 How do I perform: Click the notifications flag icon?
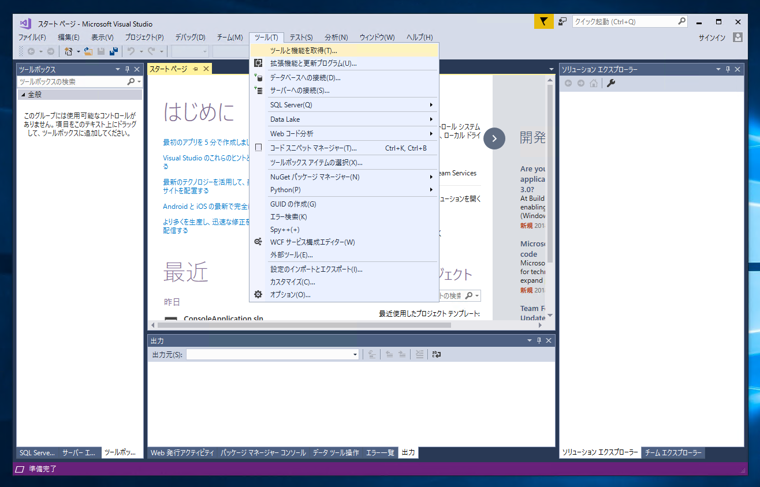point(543,21)
